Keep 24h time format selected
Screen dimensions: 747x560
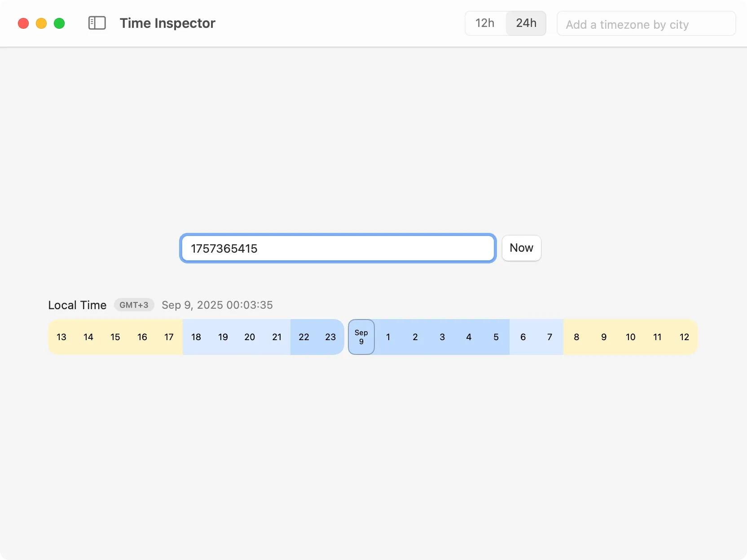point(526,23)
